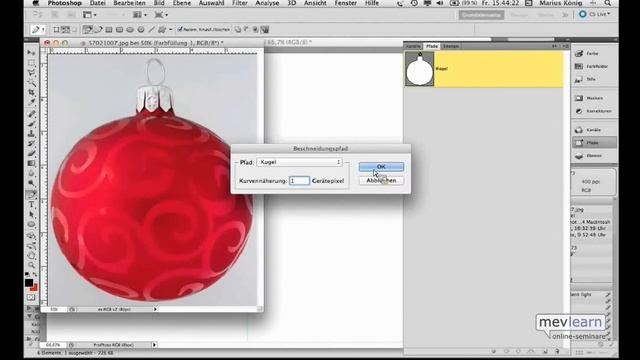Select the Dodge tool
Image resolution: width=640 pixels, height=360 pixels.
[x=31, y=184]
